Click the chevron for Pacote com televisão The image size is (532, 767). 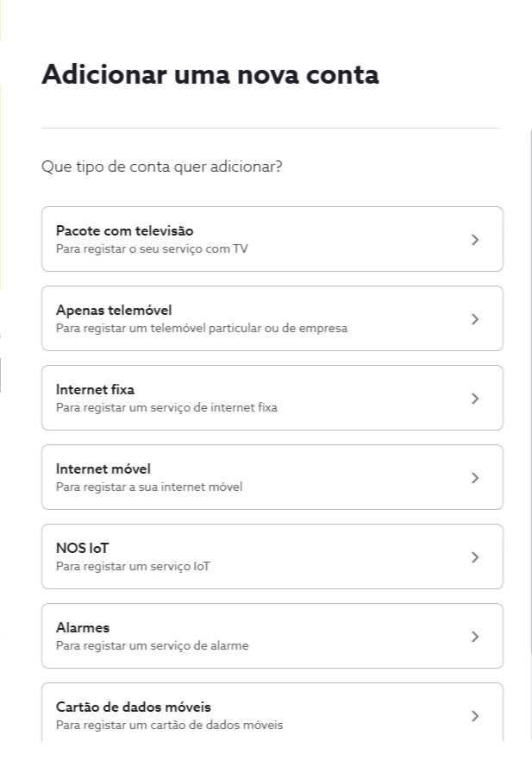coord(475,240)
